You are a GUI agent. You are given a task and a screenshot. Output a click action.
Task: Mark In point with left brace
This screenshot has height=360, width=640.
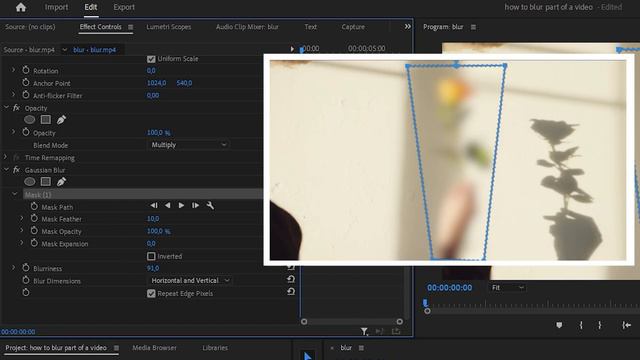(x=581, y=325)
